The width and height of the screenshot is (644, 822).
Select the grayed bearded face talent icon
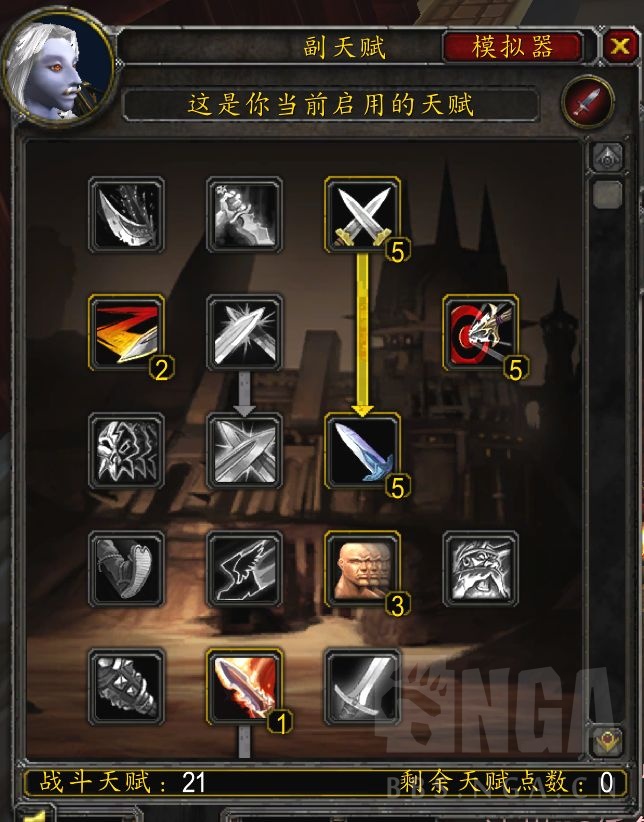(480, 569)
